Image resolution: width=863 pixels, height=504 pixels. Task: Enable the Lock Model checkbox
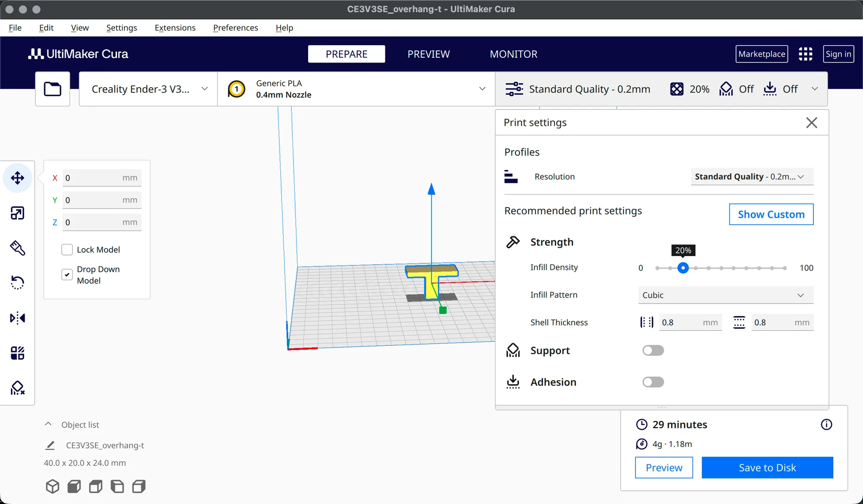click(x=67, y=250)
